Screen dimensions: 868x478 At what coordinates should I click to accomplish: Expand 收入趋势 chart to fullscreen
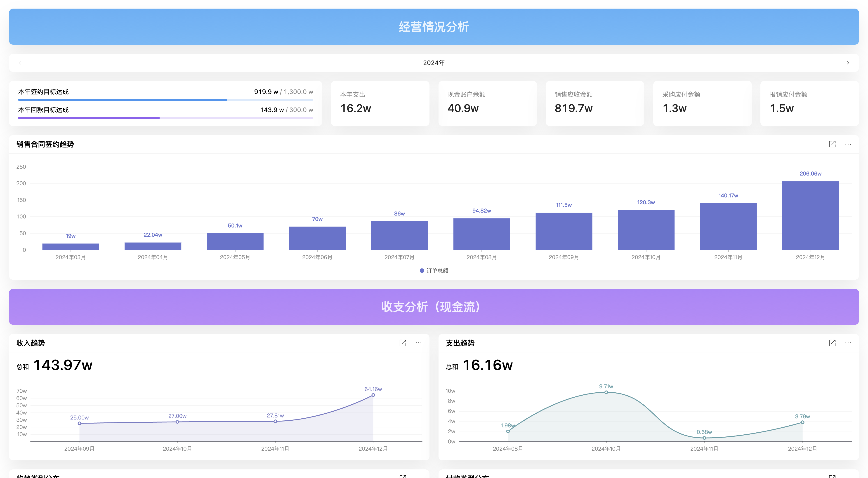(403, 343)
